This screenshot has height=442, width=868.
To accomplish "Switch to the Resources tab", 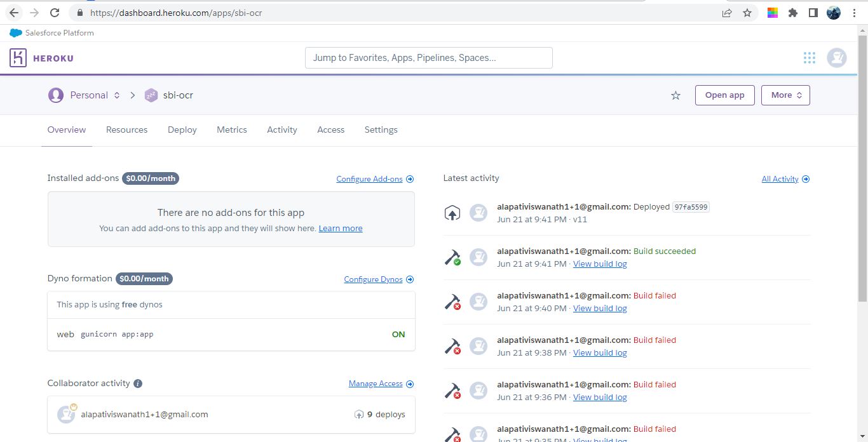I will (x=126, y=130).
